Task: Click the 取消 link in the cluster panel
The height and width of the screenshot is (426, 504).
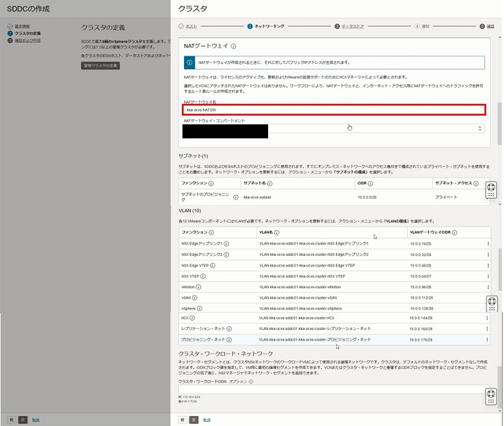Action: tap(206, 419)
